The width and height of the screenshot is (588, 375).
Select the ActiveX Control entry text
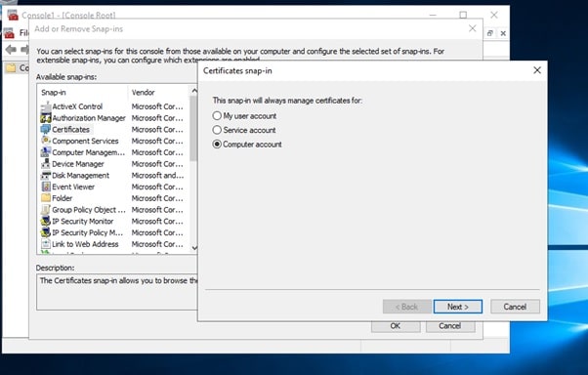tap(77, 106)
